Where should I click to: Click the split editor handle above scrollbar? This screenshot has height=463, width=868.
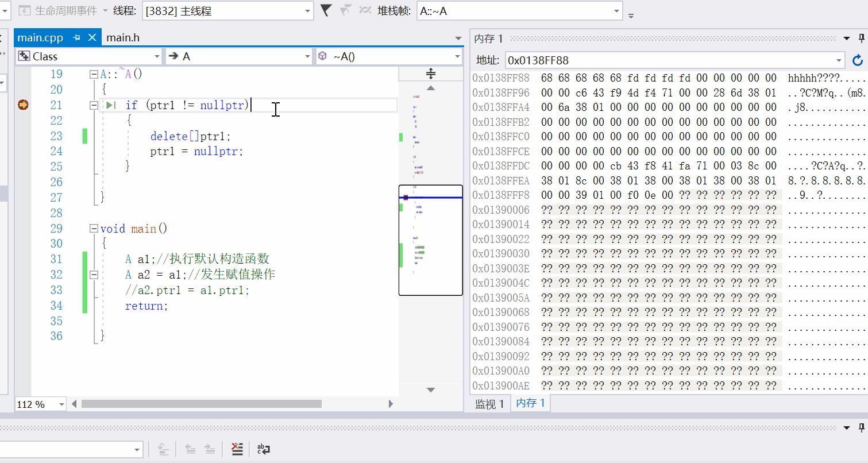(x=431, y=73)
